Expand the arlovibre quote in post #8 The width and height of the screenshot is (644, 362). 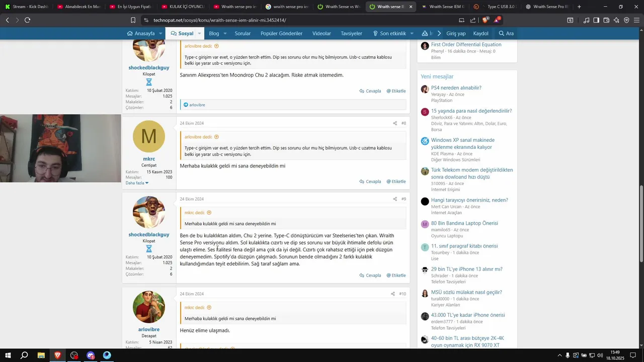[216, 137]
